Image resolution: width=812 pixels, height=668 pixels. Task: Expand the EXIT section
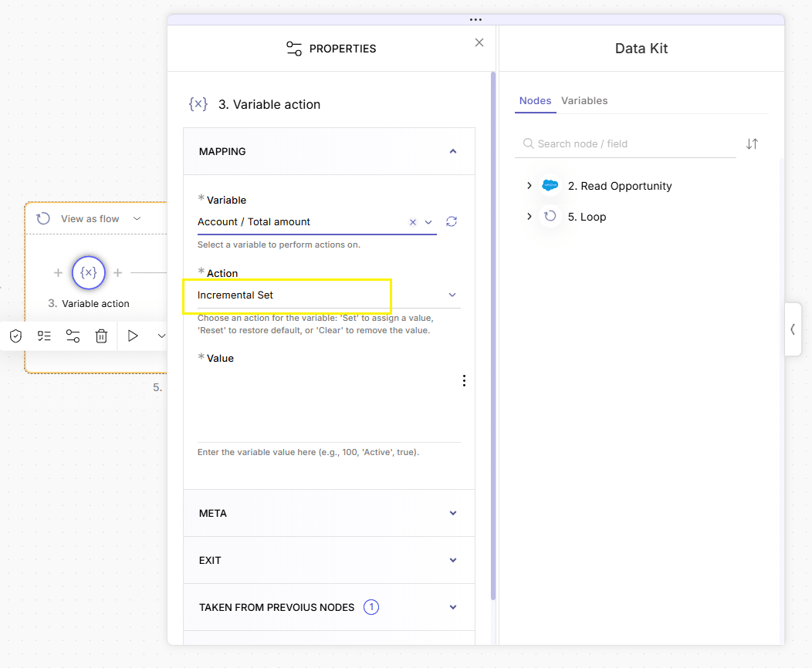click(x=329, y=560)
